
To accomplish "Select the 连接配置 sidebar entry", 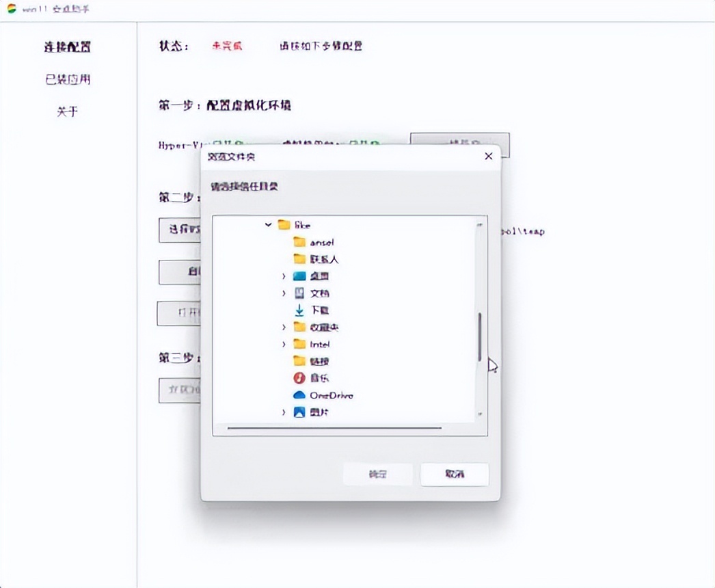I will (67, 46).
